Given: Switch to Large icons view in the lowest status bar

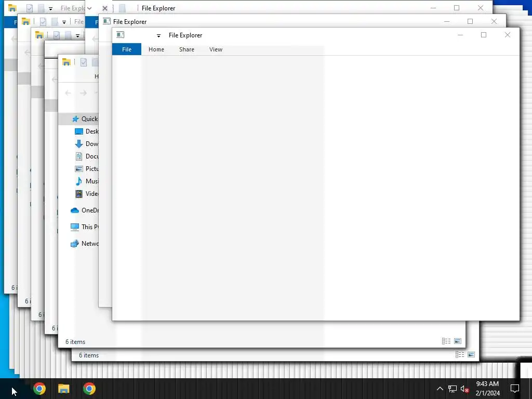Looking at the screenshot, I should [x=471, y=354].
